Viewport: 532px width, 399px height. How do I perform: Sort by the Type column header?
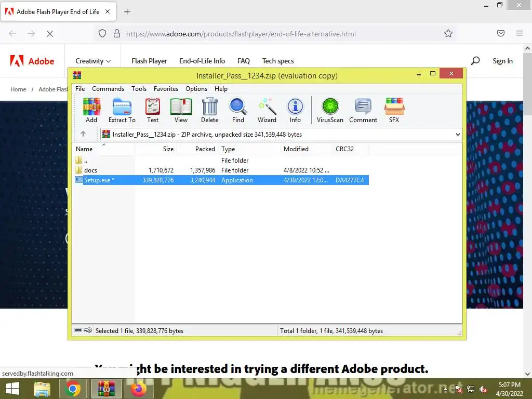pos(249,149)
